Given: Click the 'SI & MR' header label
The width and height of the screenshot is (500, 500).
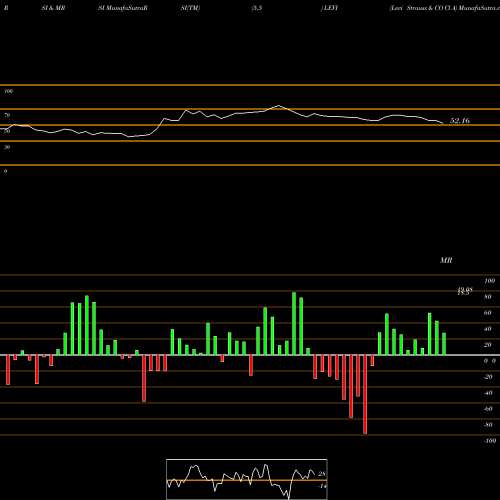Looking at the screenshot, I should [x=53, y=8].
